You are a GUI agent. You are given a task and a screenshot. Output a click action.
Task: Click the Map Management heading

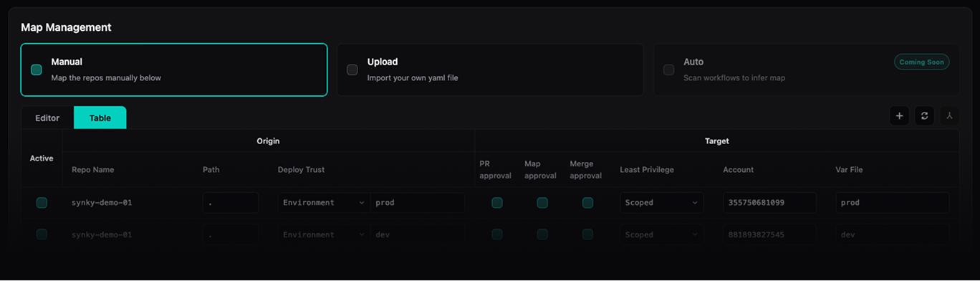(x=66, y=27)
